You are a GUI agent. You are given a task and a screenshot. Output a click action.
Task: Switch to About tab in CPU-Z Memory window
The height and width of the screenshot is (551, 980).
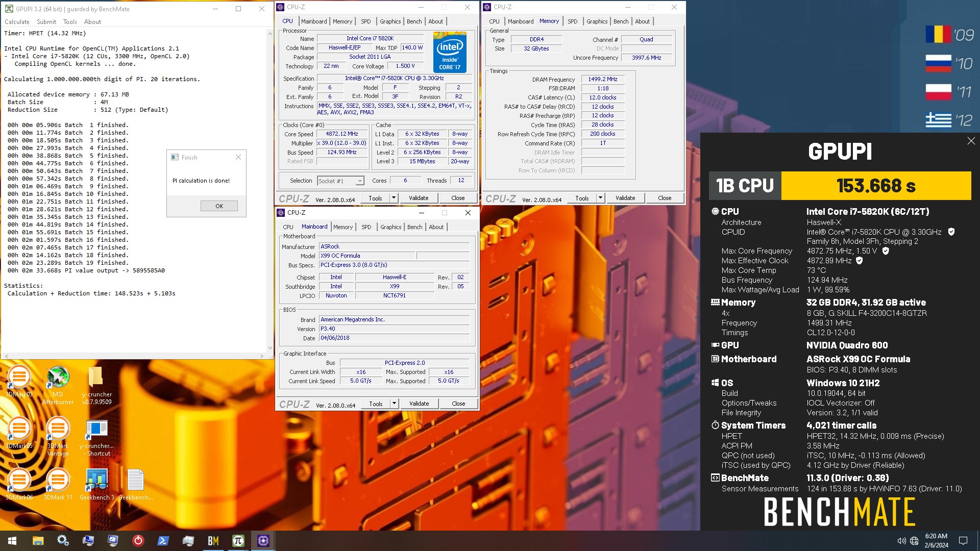643,21
